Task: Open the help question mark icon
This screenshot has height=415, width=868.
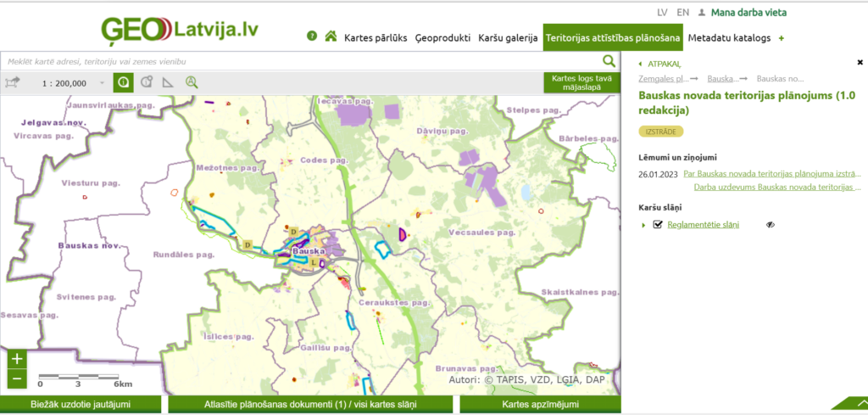Action: (x=311, y=37)
